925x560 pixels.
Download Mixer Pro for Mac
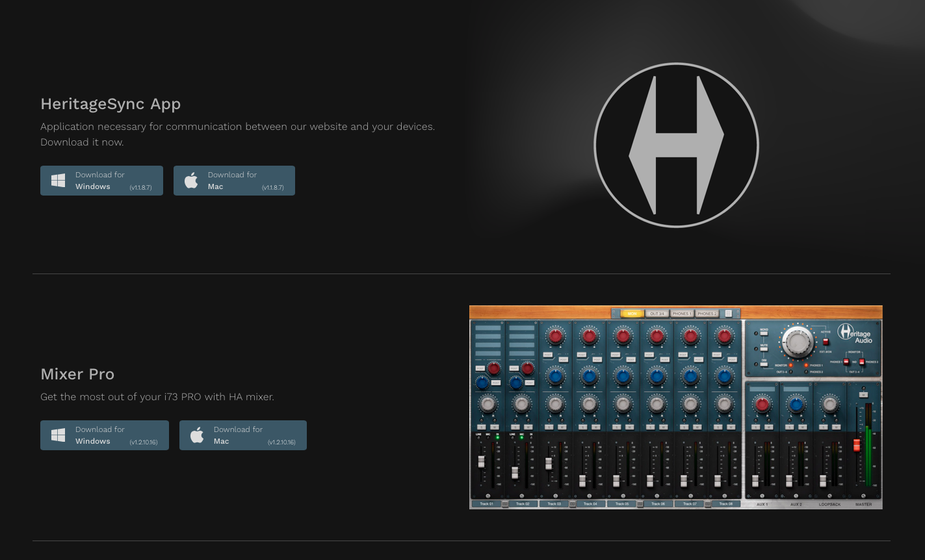pos(243,435)
